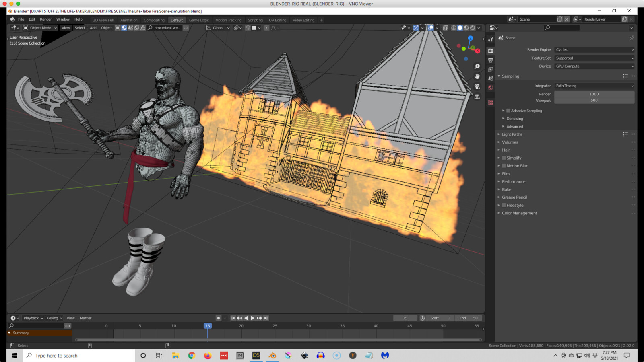Click the Viewport samples value field

[x=594, y=101]
